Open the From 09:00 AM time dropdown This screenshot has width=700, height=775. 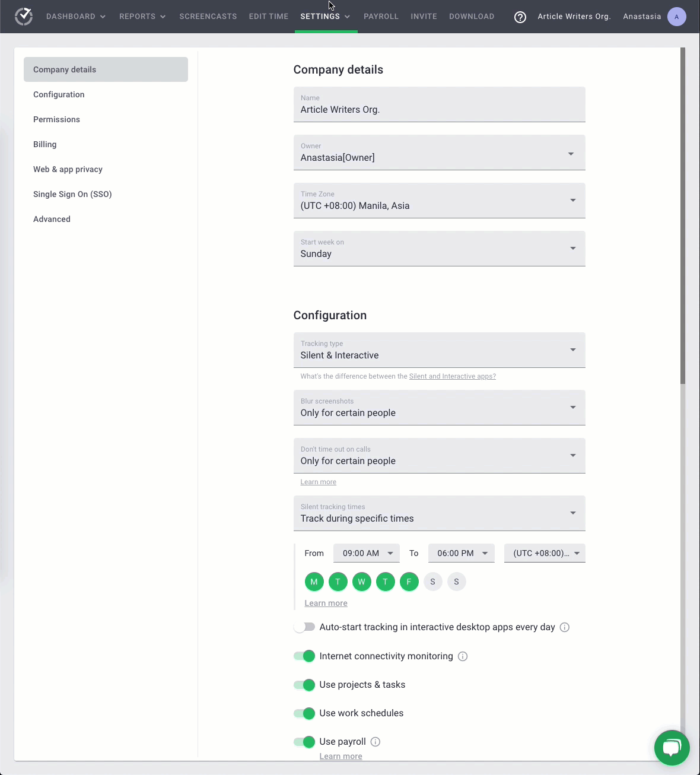[x=367, y=553]
